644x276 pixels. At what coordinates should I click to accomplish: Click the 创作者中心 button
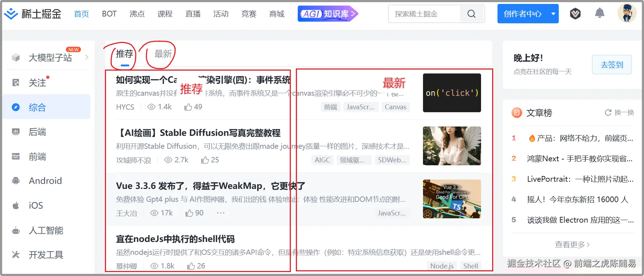523,14
